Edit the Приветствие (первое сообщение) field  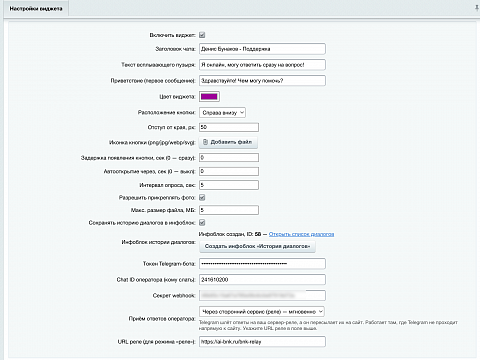[262, 81]
